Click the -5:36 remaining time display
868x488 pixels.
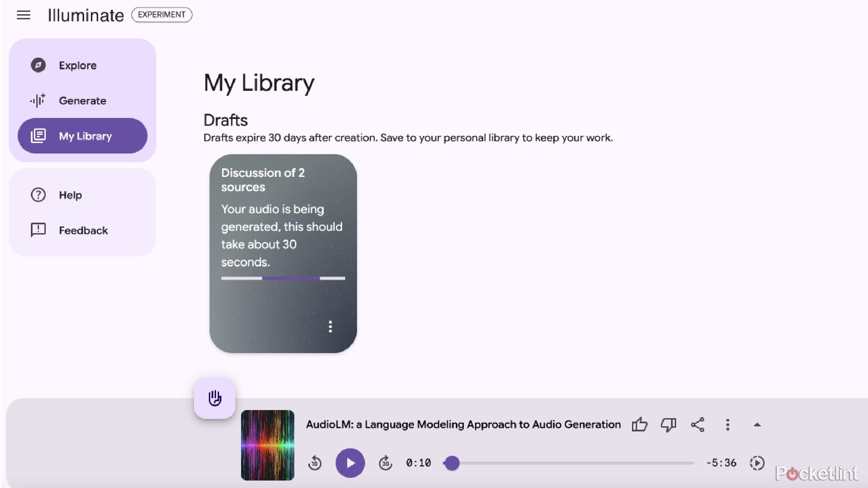721,463
